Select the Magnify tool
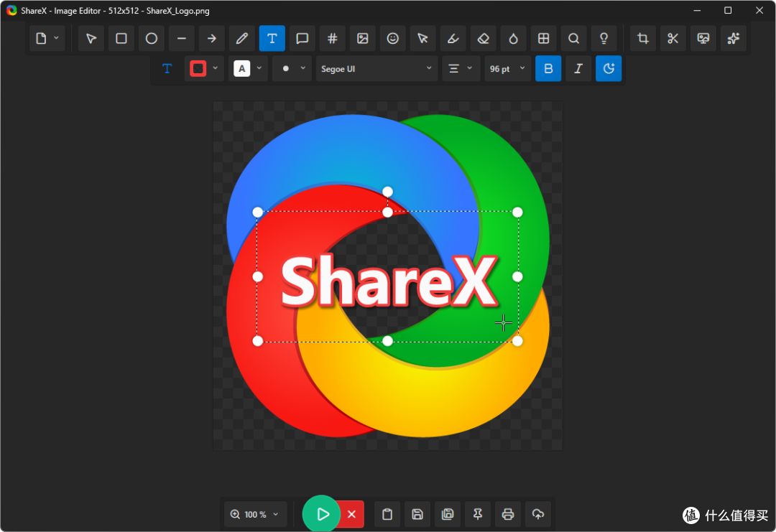 coord(574,39)
